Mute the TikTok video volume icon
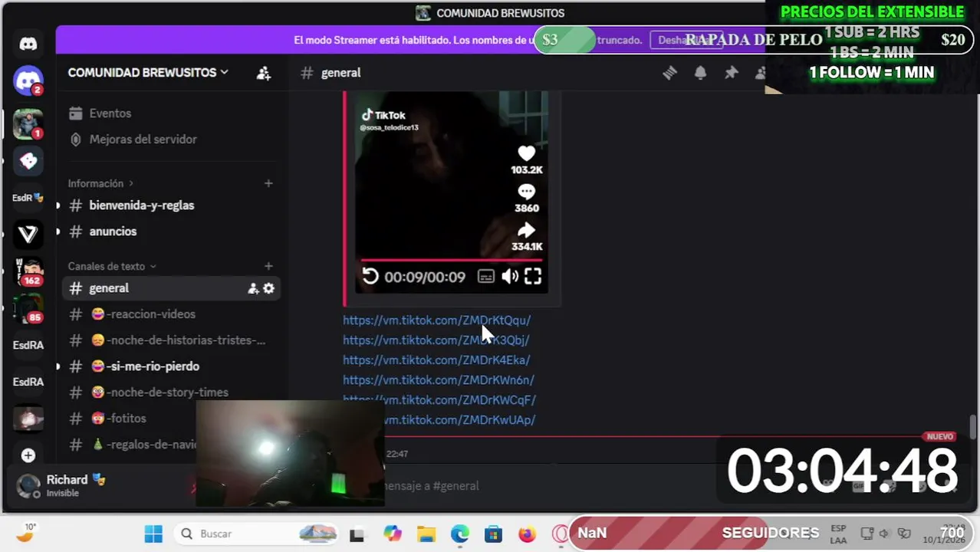980x552 pixels. point(509,277)
